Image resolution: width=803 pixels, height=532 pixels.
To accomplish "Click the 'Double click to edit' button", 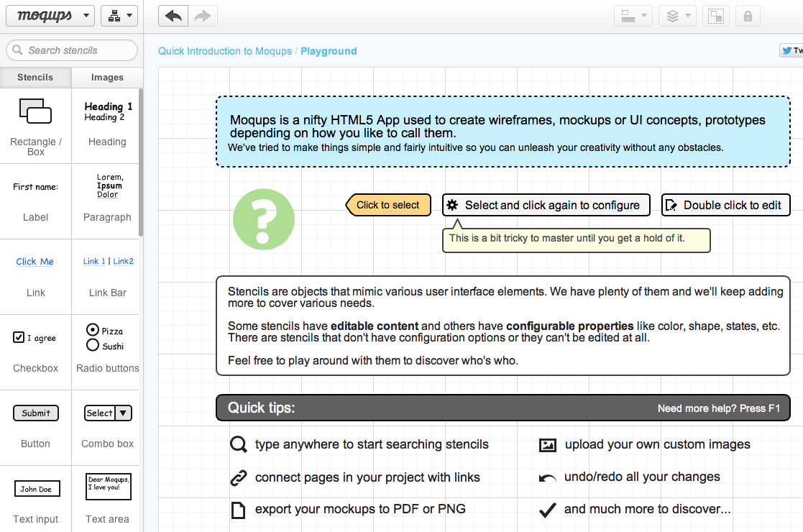I will (x=725, y=205).
